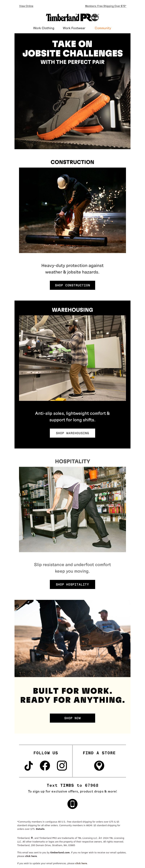Click the Shop Construction button
Image resolution: width=145 pixels, height=868 pixels.
click(x=72, y=285)
